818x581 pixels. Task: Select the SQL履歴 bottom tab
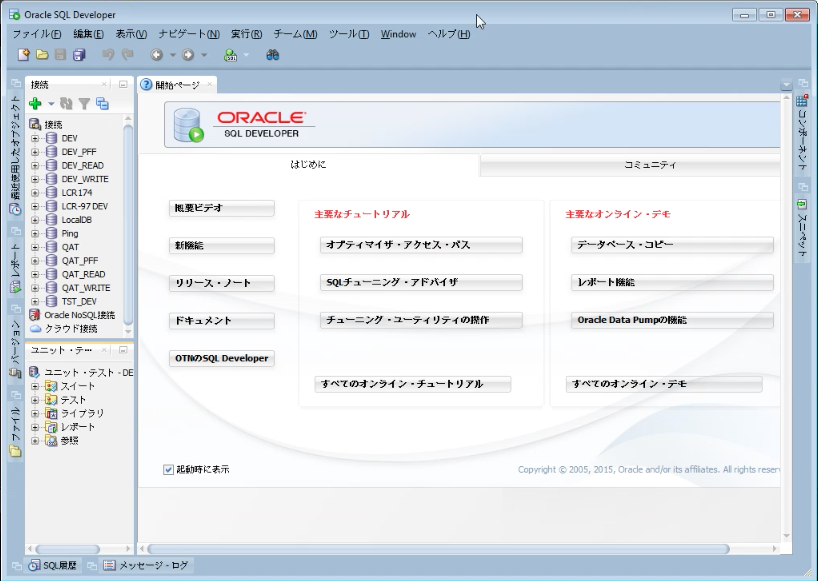pyautogui.click(x=53, y=565)
